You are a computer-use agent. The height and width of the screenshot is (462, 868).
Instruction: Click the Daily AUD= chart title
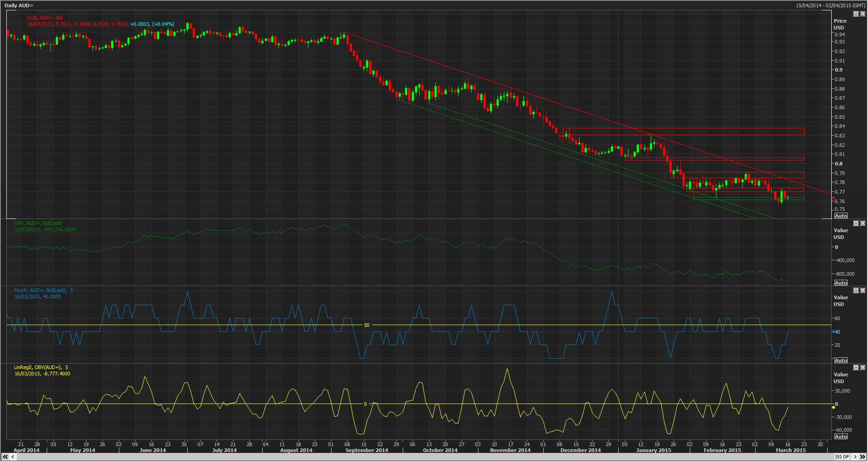coord(19,5)
